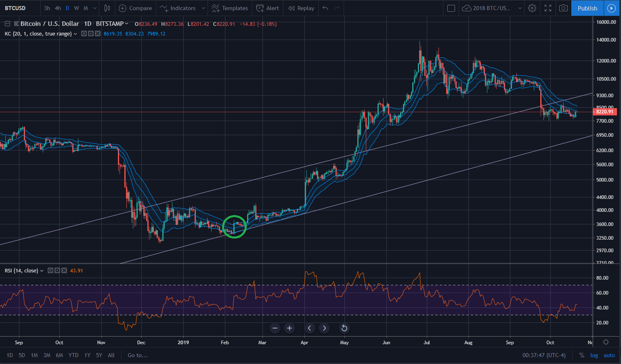Zoom in the chart

[290, 328]
